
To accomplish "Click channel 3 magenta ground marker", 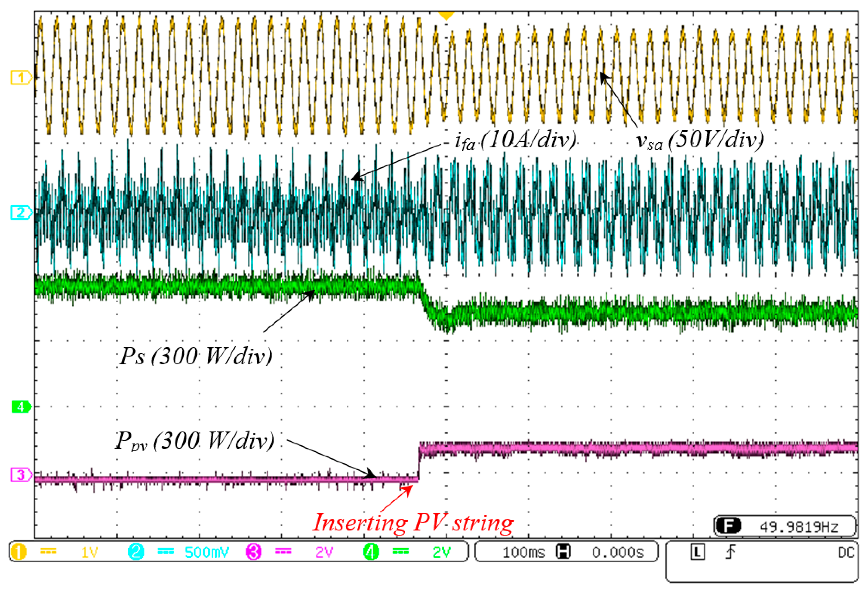I will pos(21,475).
